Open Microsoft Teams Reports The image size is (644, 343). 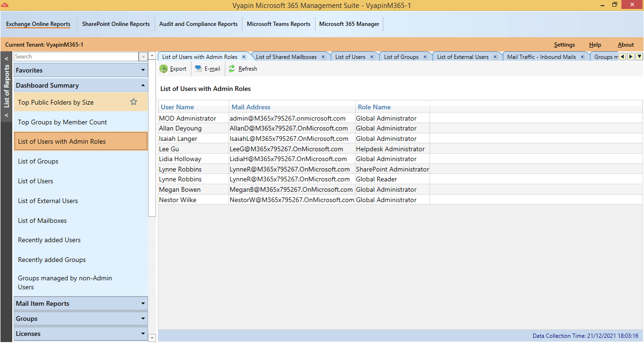coord(279,24)
